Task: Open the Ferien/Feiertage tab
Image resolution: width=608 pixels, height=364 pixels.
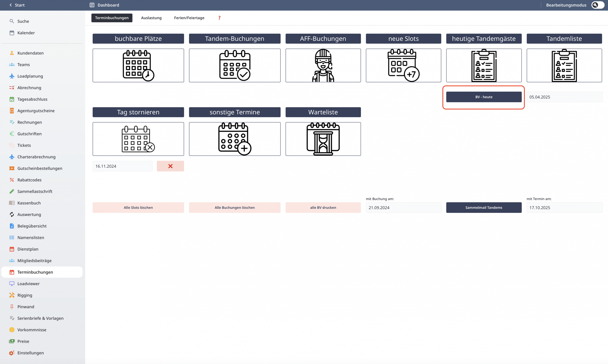Action: pyautogui.click(x=189, y=18)
